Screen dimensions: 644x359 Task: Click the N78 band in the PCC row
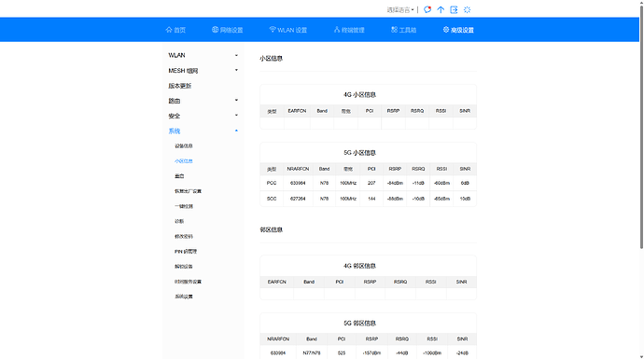pos(324,183)
